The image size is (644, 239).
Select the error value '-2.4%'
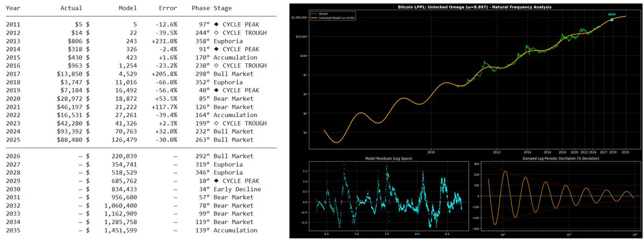click(168, 49)
